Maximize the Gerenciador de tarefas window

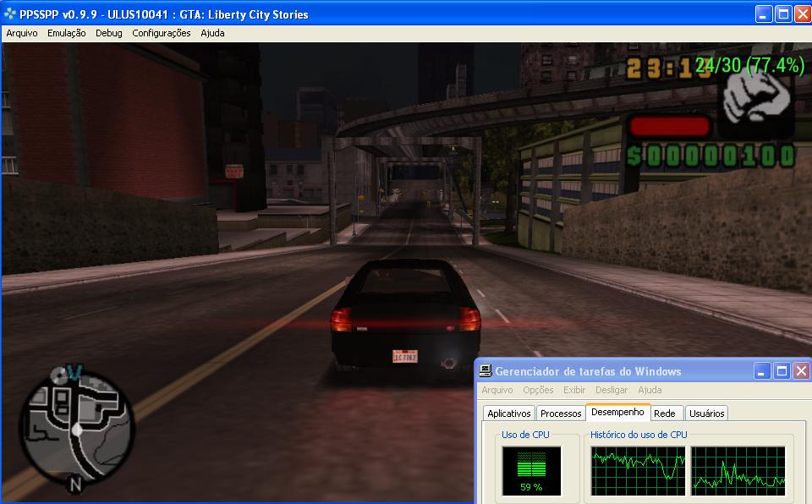pos(782,371)
